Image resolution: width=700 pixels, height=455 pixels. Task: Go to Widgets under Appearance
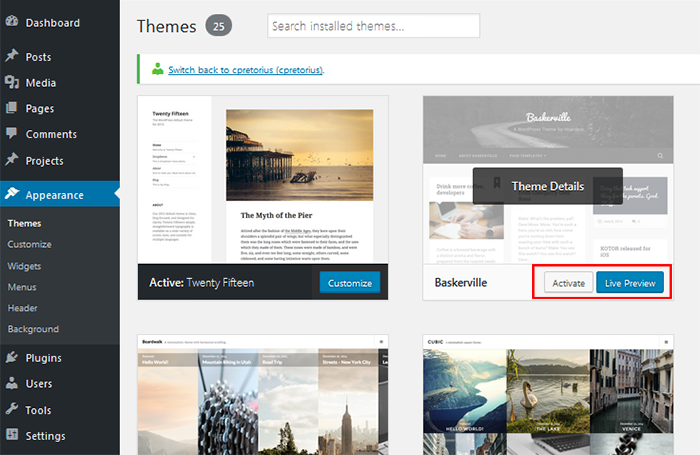click(24, 266)
